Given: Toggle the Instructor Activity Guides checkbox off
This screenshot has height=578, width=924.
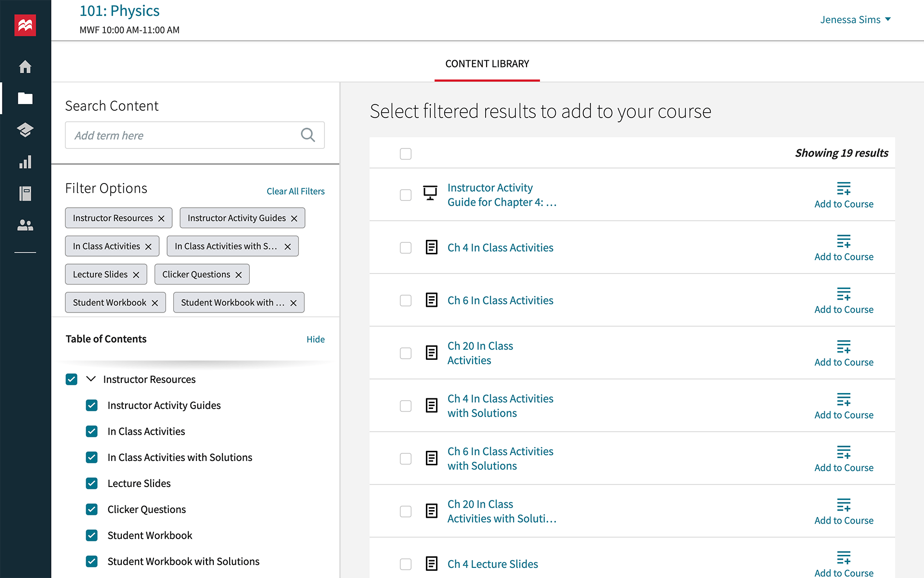Looking at the screenshot, I should click(91, 405).
